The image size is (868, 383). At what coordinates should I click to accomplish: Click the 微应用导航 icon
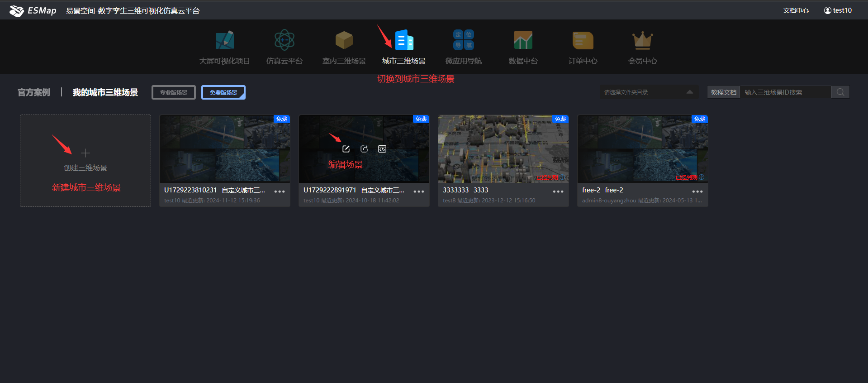tap(463, 41)
